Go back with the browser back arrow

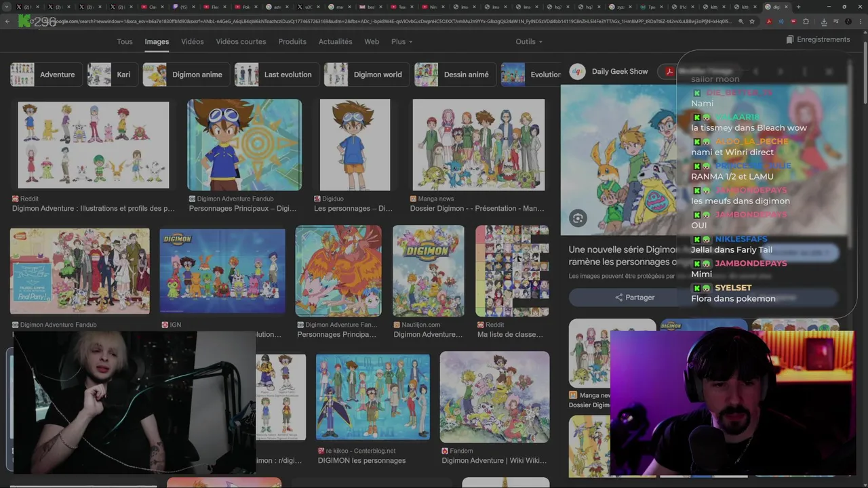click(7, 21)
